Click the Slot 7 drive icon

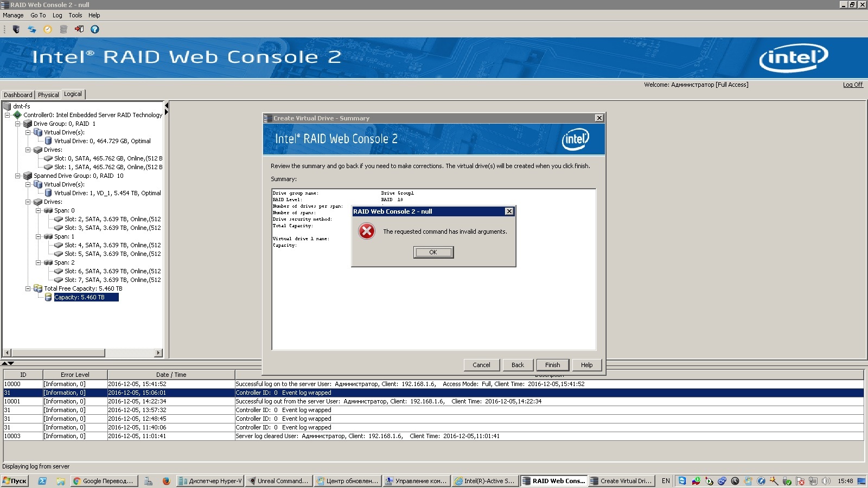point(59,280)
